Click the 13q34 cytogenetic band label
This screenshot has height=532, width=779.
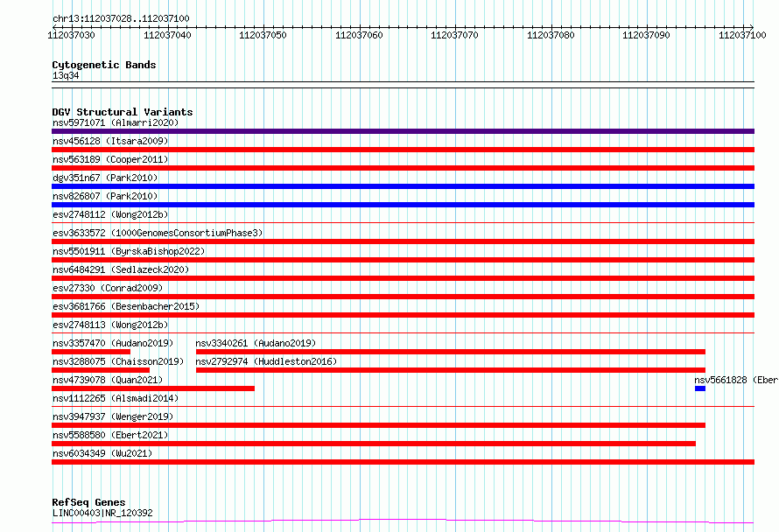(66, 75)
